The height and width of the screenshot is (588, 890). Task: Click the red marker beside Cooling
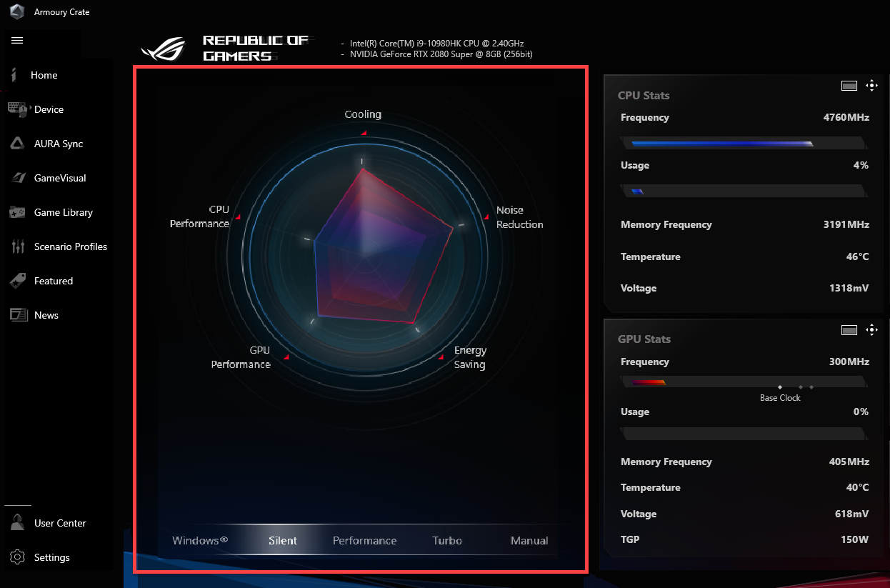[x=364, y=133]
